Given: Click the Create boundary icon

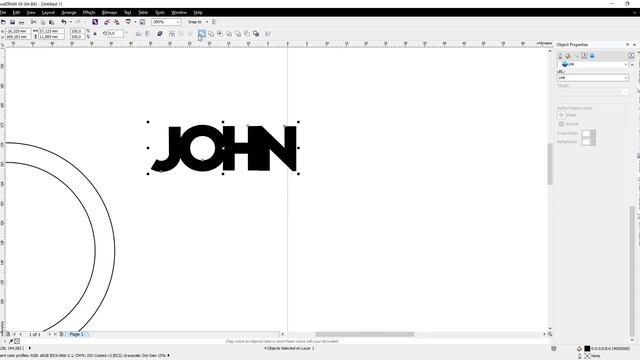Looking at the screenshot, I should point(256,34).
